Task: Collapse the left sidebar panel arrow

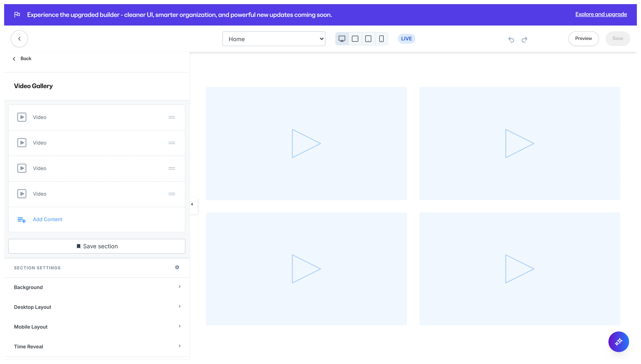Action: click(x=192, y=204)
